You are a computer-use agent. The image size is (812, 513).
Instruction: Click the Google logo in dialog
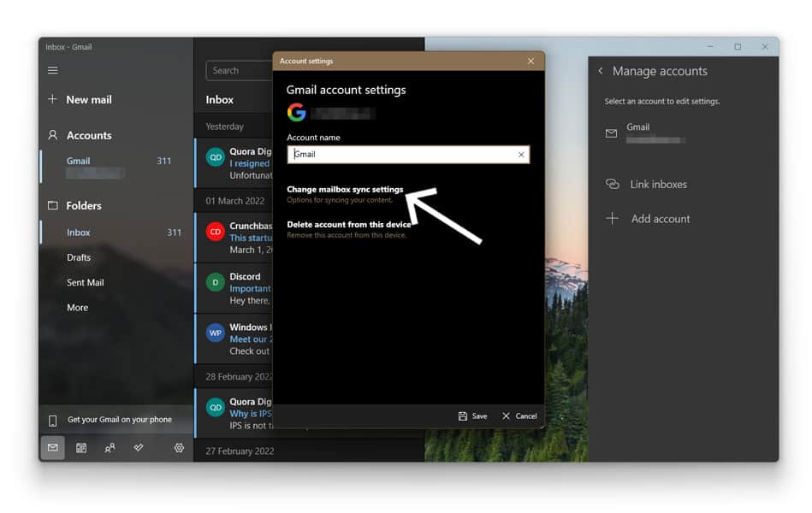(297, 112)
